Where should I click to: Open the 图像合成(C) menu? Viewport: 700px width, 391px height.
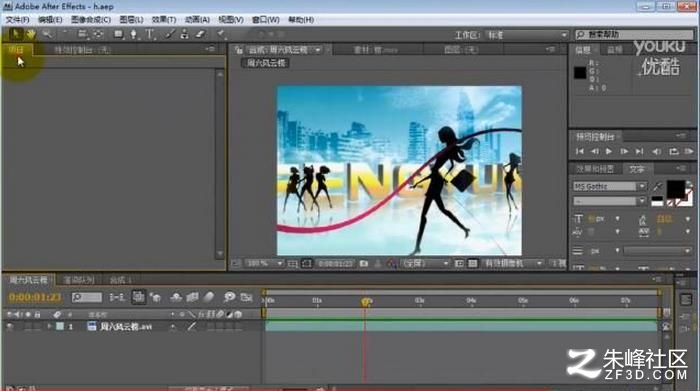(x=91, y=20)
